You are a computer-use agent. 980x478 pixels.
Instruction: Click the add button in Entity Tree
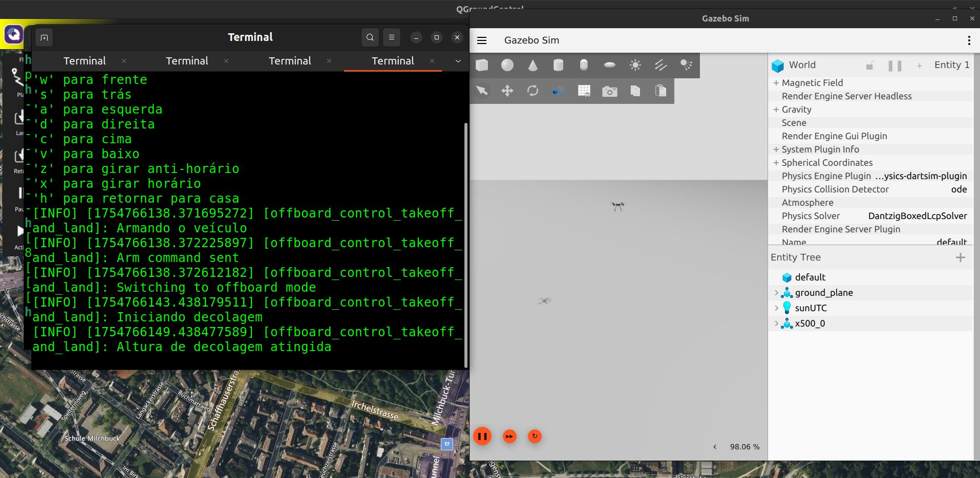pyautogui.click(x=960, y=257)
